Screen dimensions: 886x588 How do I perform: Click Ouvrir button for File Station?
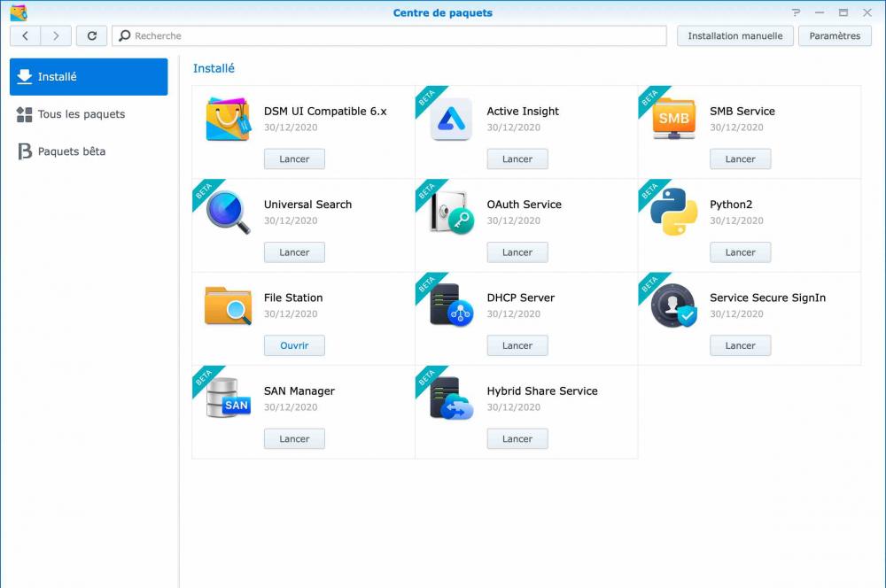[294, 345]
